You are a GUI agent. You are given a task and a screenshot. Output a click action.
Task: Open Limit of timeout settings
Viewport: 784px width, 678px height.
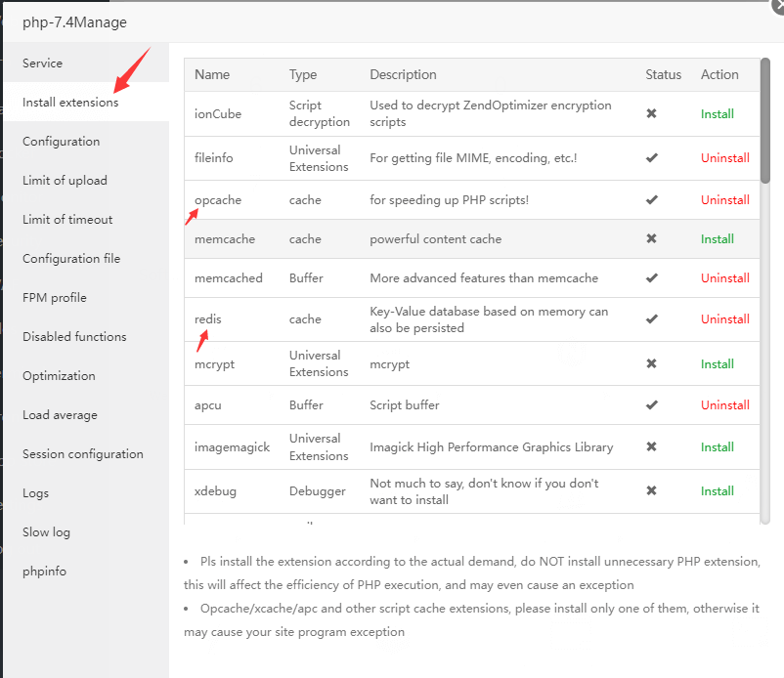click(x=67, y=220)
